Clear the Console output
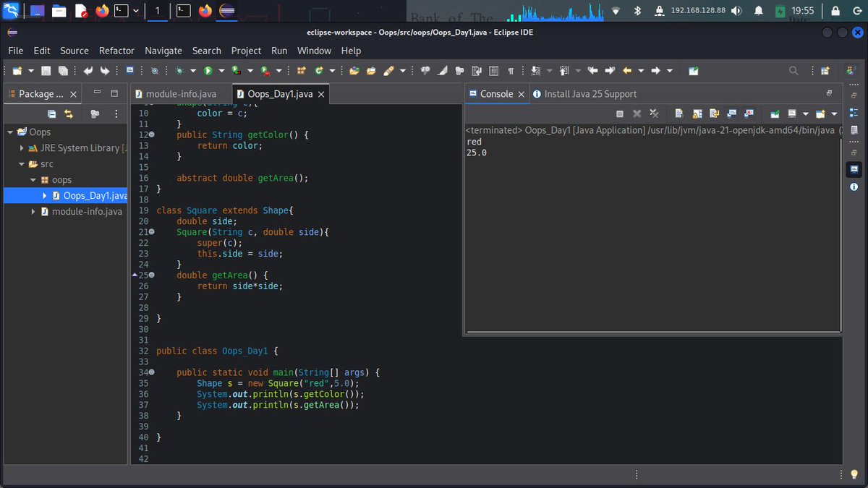Screen dimensions: 868x488 coord(678,114)
